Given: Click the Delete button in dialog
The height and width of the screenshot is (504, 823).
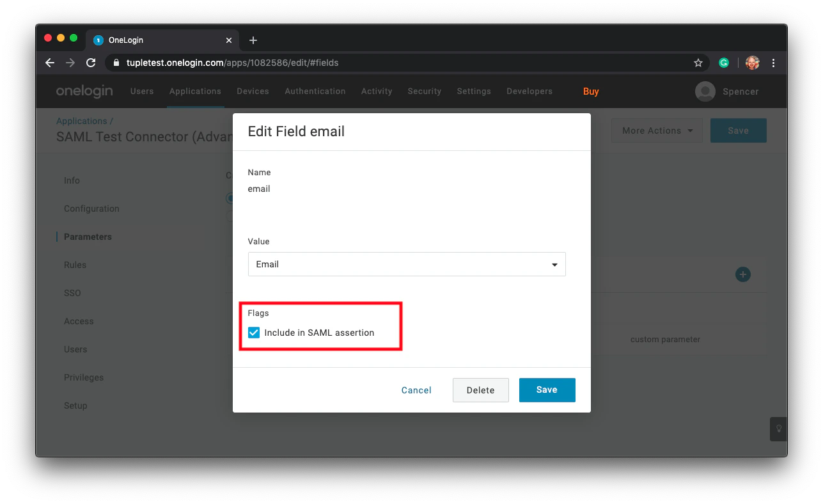Looking at the screenshot, I should pyautogui.click(x=480, y=390).
